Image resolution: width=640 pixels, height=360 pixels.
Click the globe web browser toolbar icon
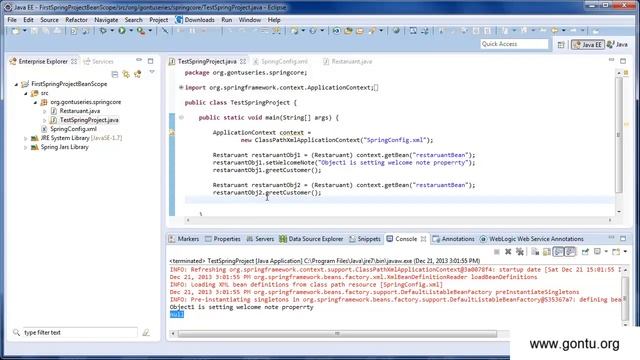(396, 31)
